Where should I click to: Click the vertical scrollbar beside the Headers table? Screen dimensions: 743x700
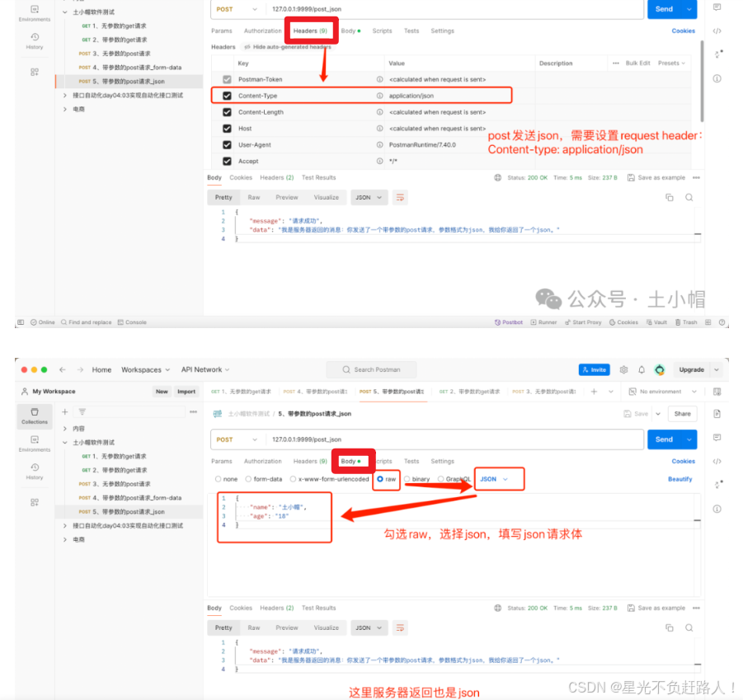[x=702, y=81]
